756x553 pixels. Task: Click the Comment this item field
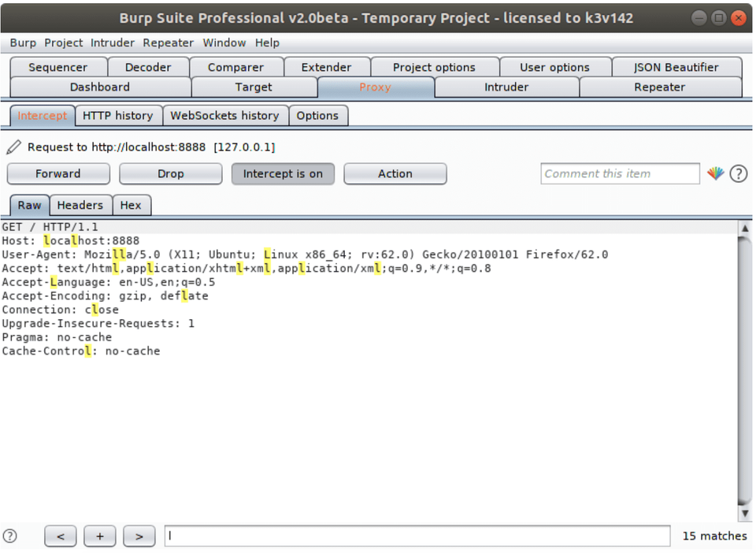coord(620,173)
